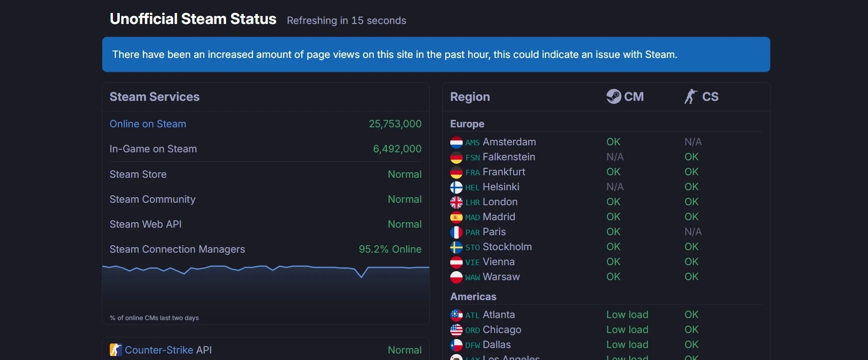Image resolution: width=868 pixels, height=360 pixels.
Task: Click the Counter-Strike CS column icon
Action: [x=691, y=96]
